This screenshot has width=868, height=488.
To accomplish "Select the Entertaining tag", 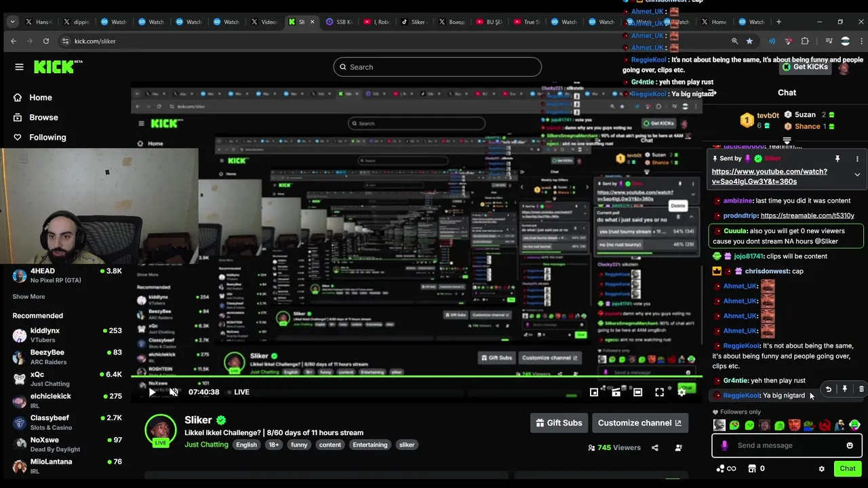I will (370, 445).
